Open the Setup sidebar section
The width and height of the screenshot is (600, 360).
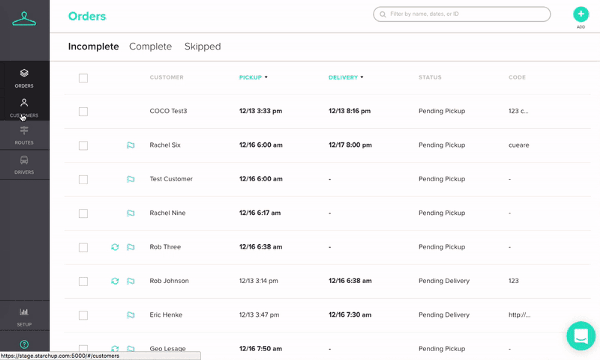(24, 317)
